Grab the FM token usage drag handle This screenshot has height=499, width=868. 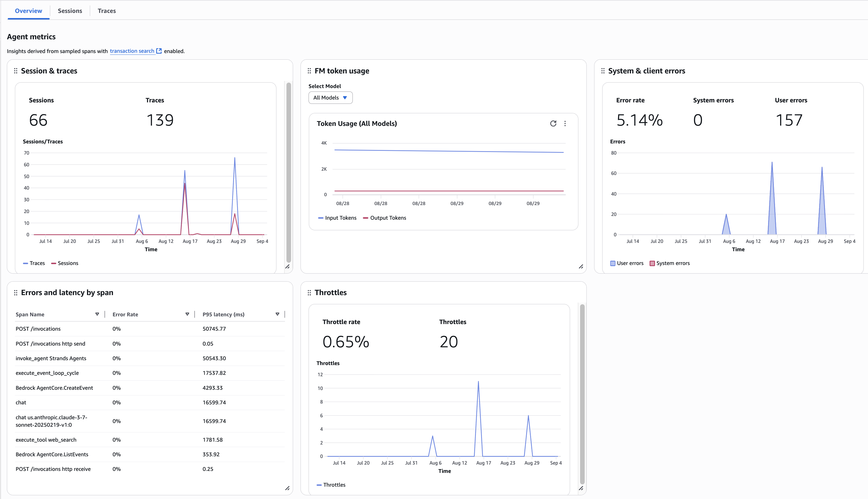309,71
